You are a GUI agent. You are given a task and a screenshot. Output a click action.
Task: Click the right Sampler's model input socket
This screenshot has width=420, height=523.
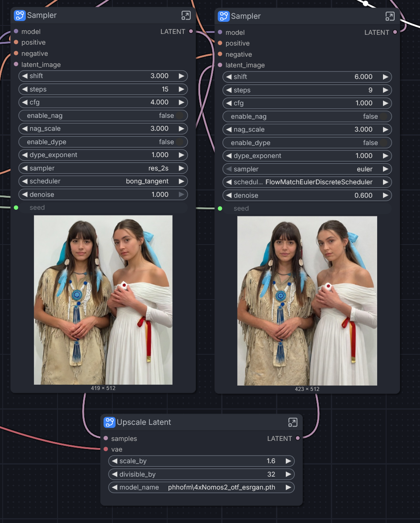(x=220, y=33)
